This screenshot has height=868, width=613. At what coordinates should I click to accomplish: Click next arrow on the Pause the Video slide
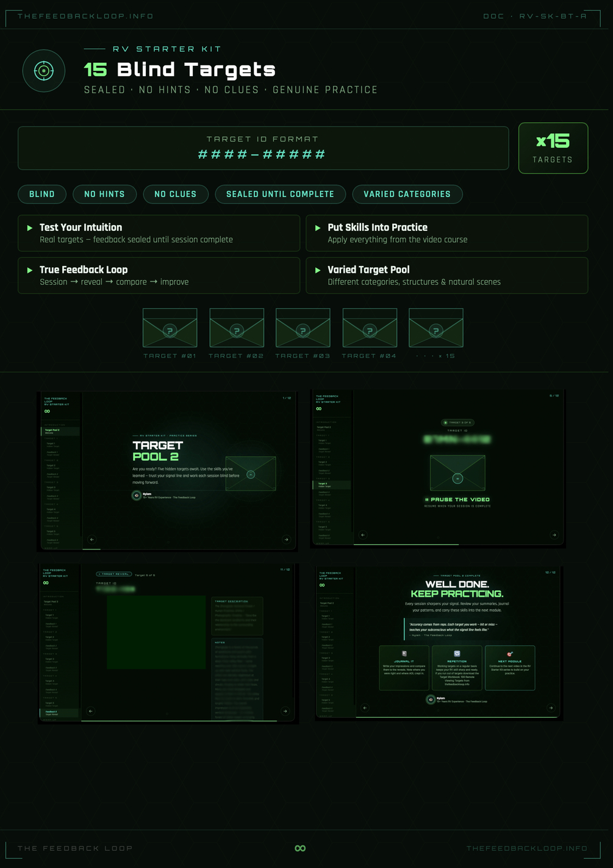(x=554, y=535)
